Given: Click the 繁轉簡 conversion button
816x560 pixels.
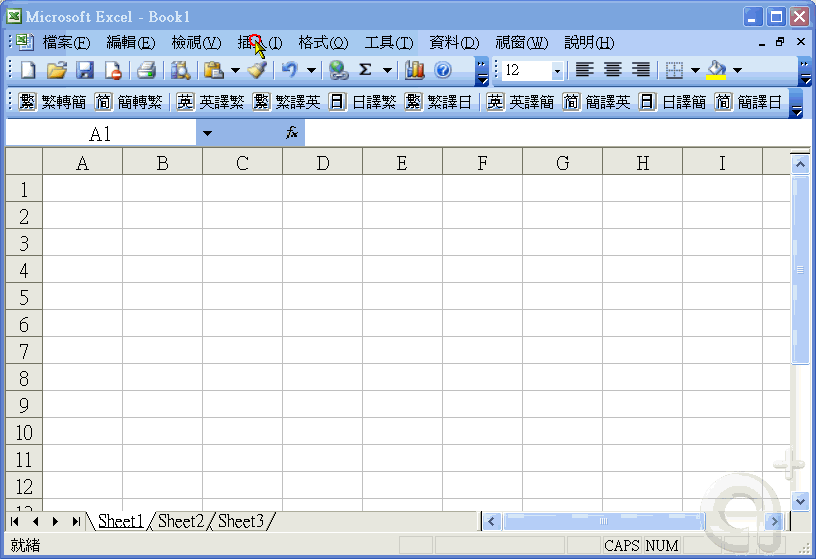Looking at the screenshot, I should pos(53,101).
